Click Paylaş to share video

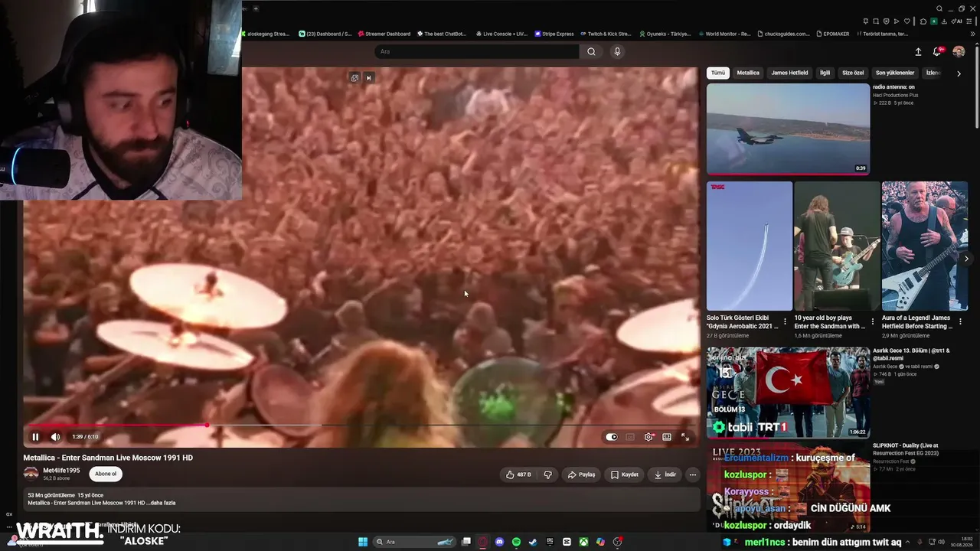[581, 474]
